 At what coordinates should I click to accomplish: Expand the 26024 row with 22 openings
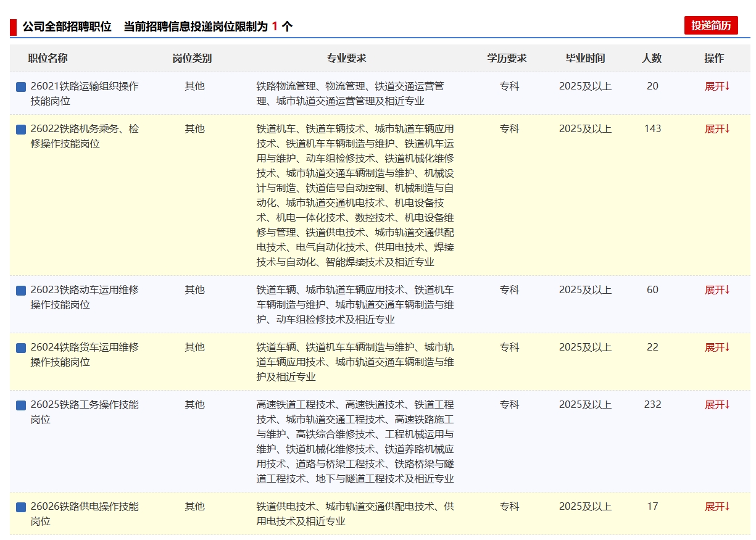pos(717,347)
